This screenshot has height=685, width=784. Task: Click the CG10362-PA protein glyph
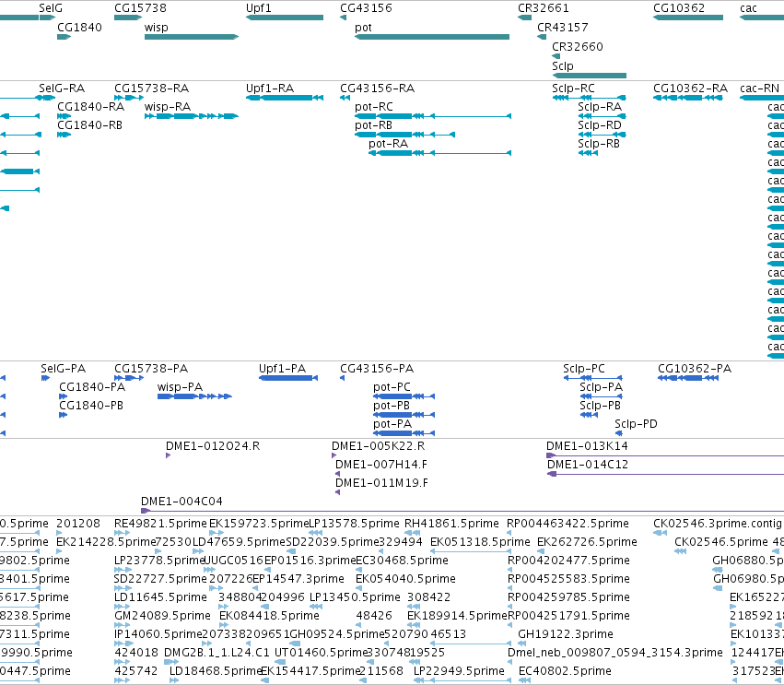click(x=688, y=378)
